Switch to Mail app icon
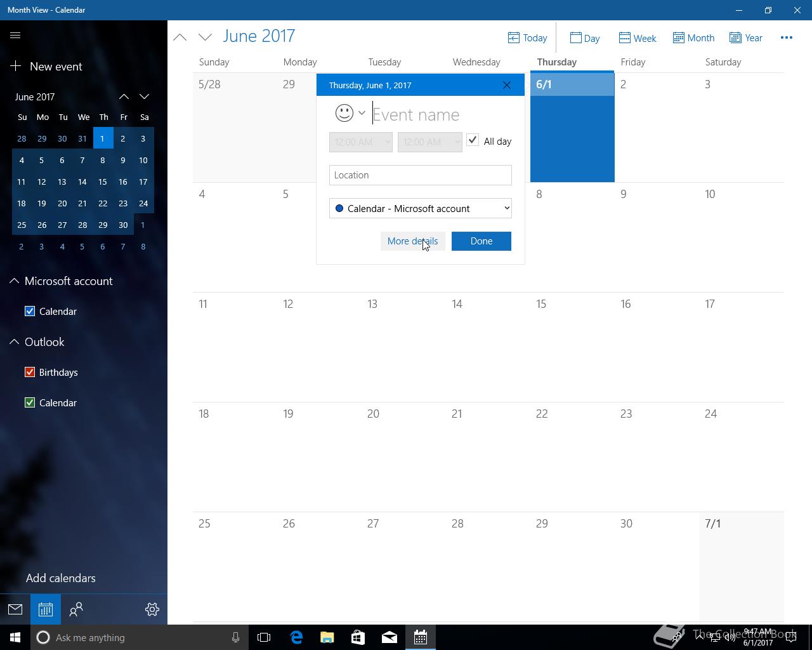 pyautogui.click(x=15, y=609)
